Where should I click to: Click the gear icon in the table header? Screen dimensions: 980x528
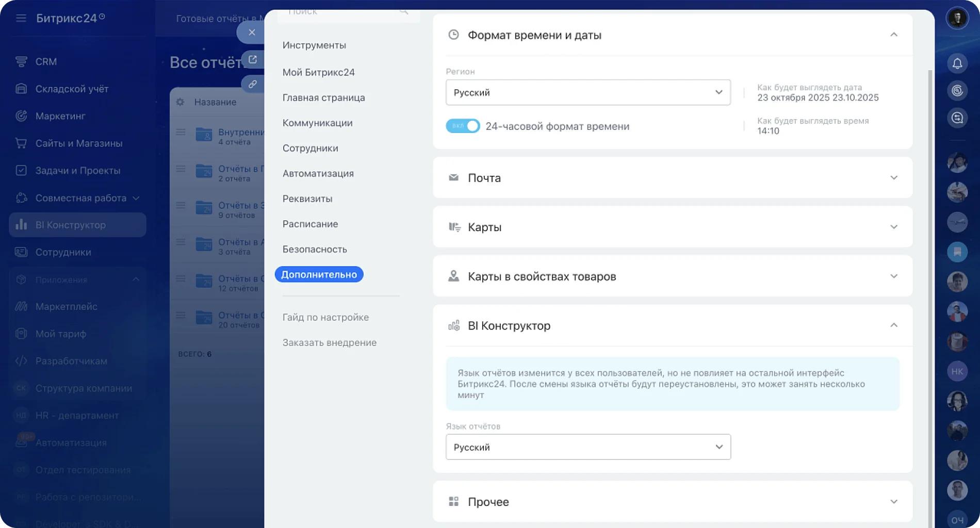[x=180, y=102]
